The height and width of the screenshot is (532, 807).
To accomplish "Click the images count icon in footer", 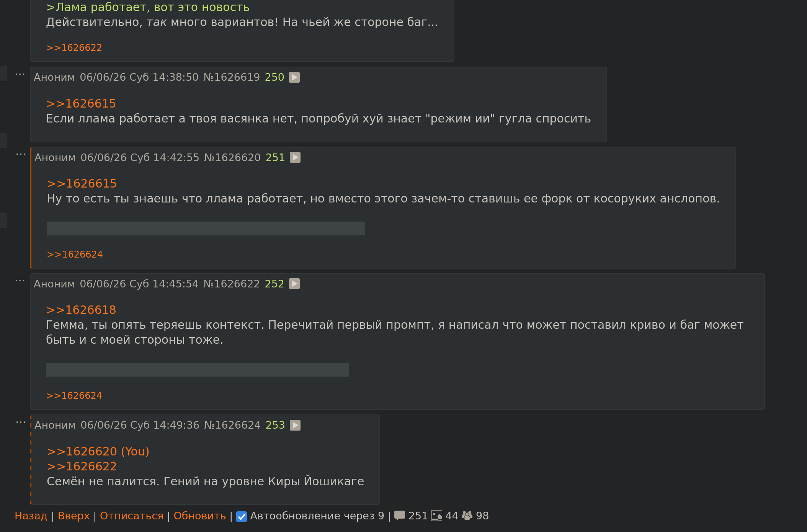I will (437, 516).
